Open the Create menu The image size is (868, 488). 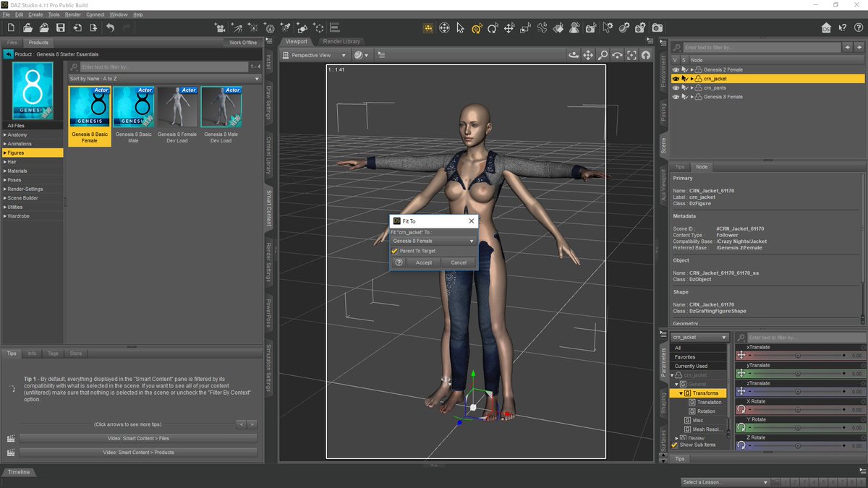35,14
